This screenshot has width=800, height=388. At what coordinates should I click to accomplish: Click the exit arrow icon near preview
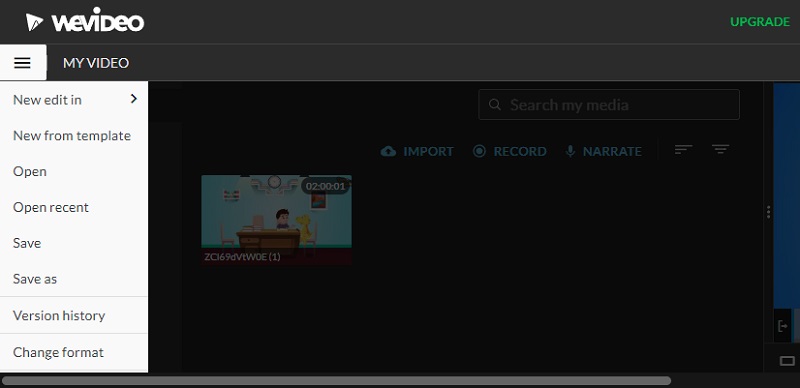click(783, 325)
